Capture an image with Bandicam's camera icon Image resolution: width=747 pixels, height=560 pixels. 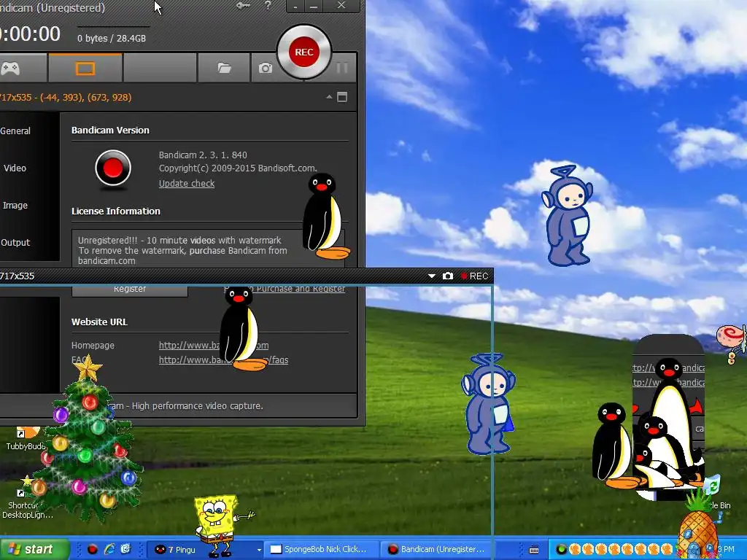[265, 69]
